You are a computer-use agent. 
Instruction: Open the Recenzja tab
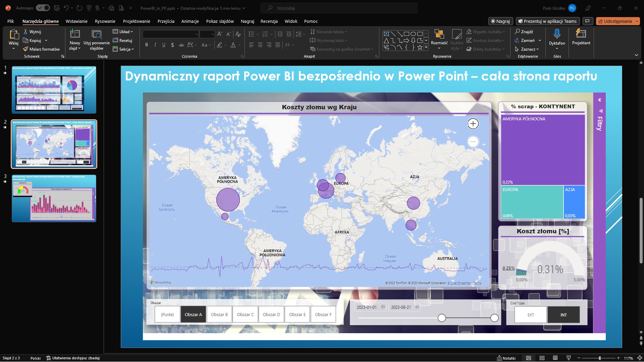tap(269, 21)
